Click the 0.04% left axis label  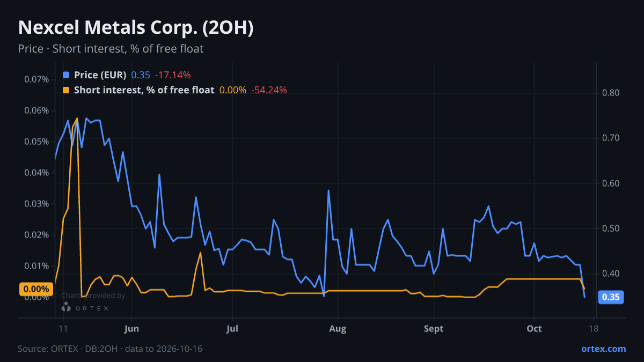[x=36, y=173]
